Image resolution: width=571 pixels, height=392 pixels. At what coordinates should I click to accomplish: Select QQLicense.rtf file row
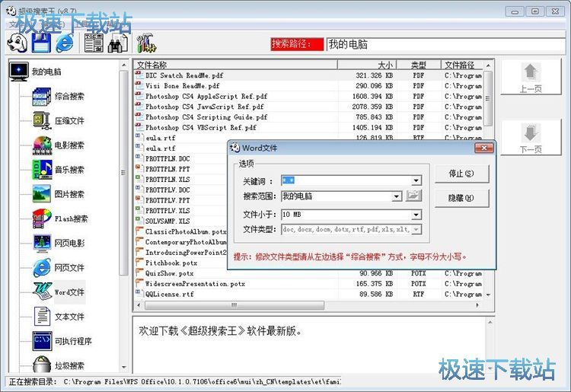pos(309,294)
